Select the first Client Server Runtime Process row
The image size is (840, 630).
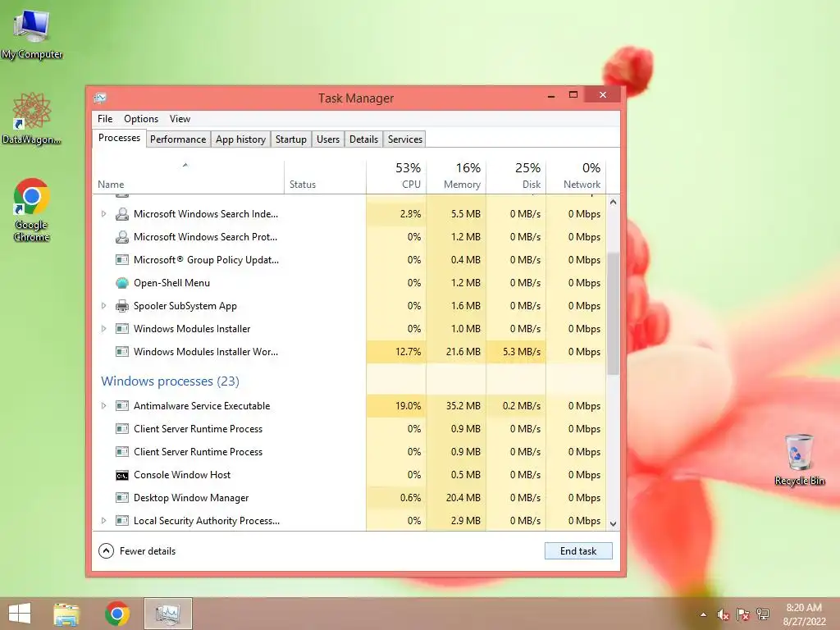[x=349, y=429]
